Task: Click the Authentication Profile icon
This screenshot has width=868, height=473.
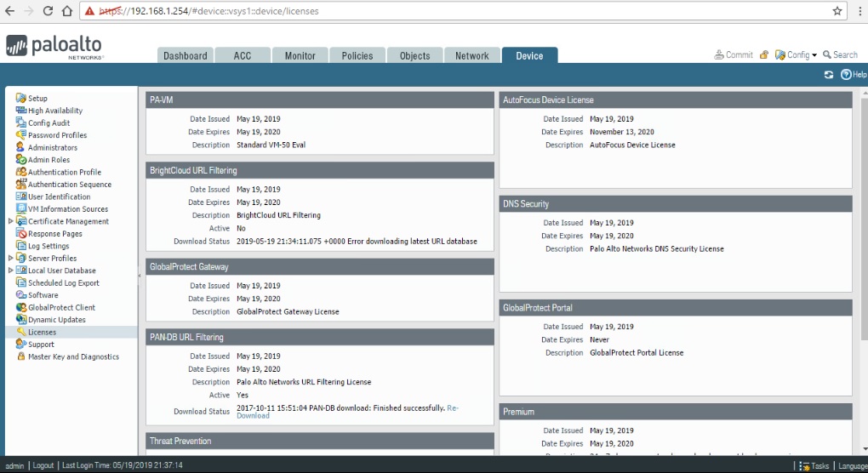Action: coord(21,172)
